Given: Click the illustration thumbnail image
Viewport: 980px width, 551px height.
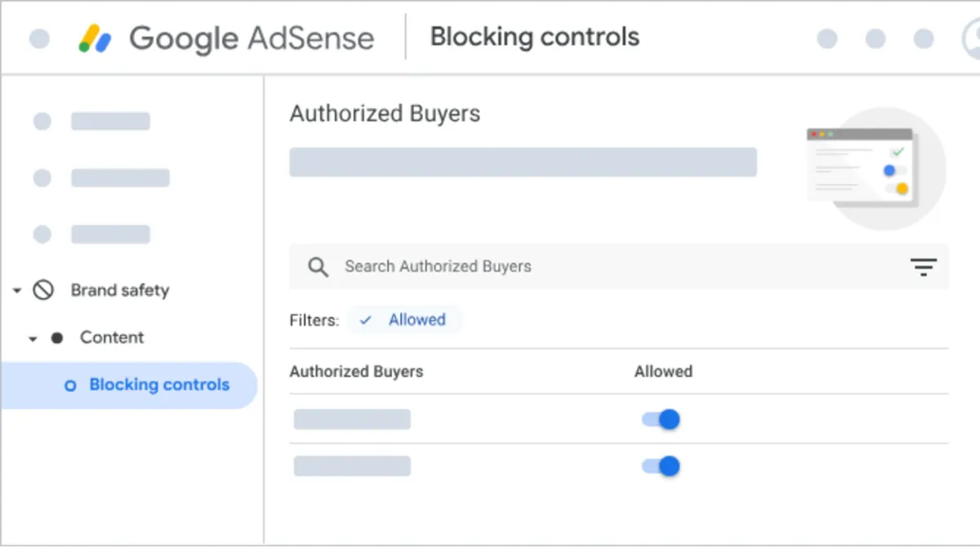Looking at the screenshot, I should [875, 167].
